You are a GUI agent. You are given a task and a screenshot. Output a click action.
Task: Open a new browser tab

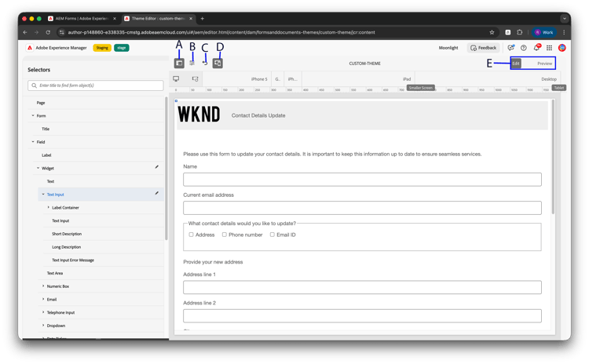202,18
